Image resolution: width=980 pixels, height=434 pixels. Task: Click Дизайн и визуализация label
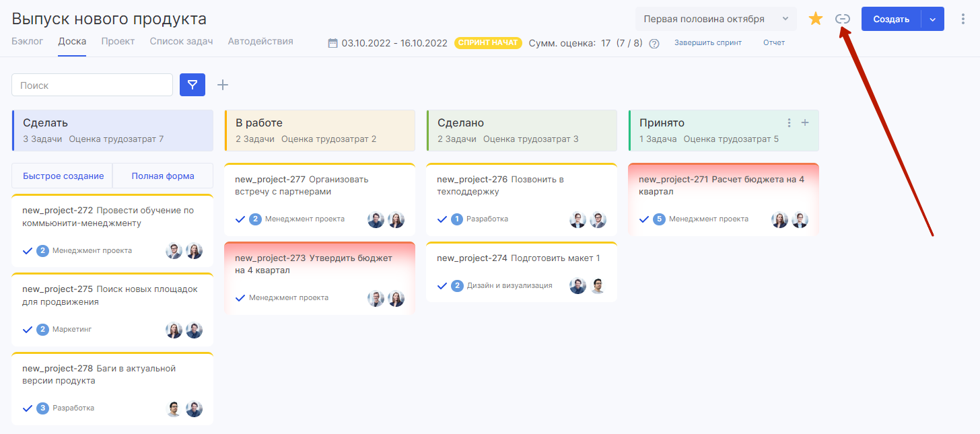pos(510,286)
